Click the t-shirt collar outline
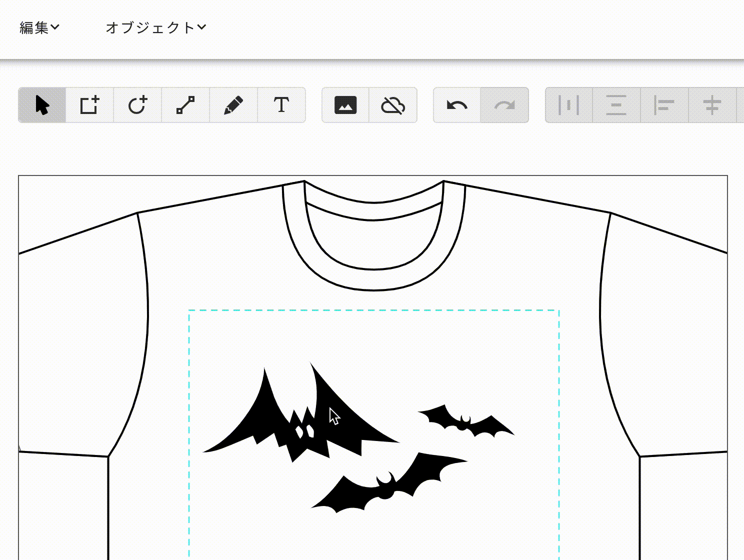The width and height of the screenshot is (744, 560). 374,279
